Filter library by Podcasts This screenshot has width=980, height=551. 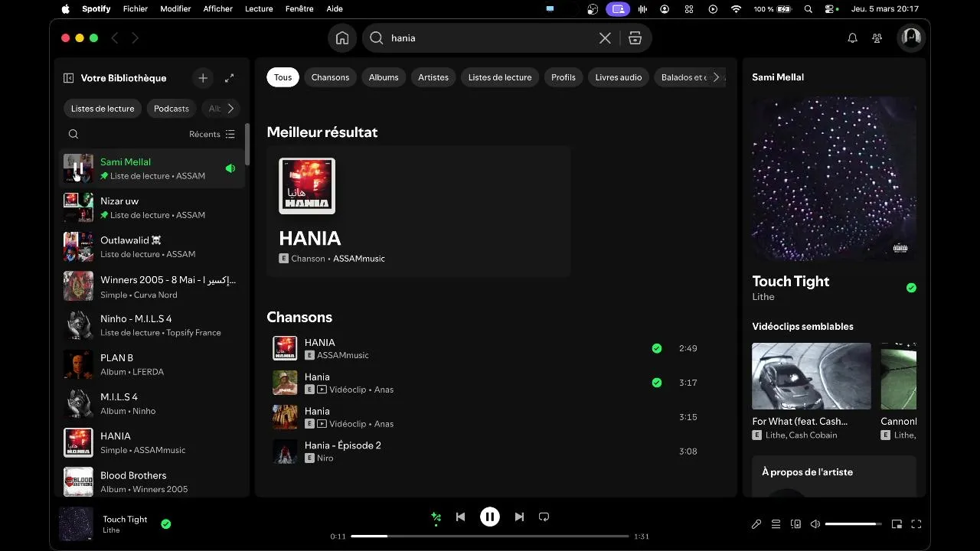click(x=171, y=109)
